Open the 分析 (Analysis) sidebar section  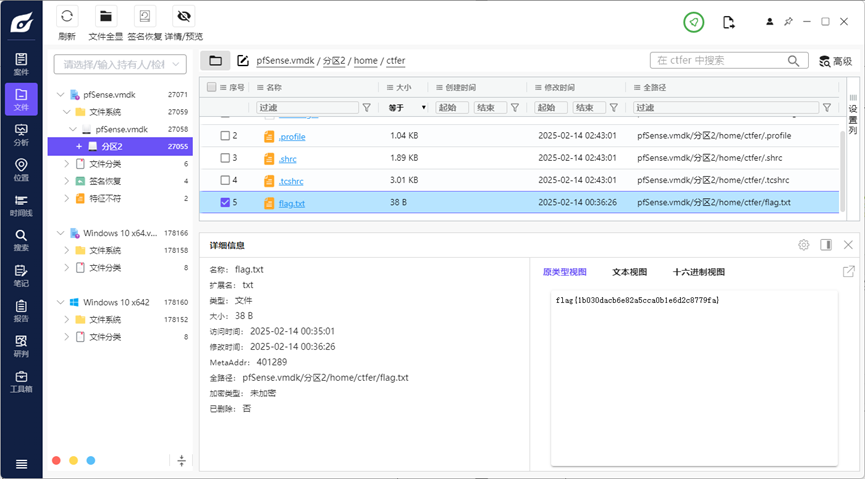pos(21,135)
